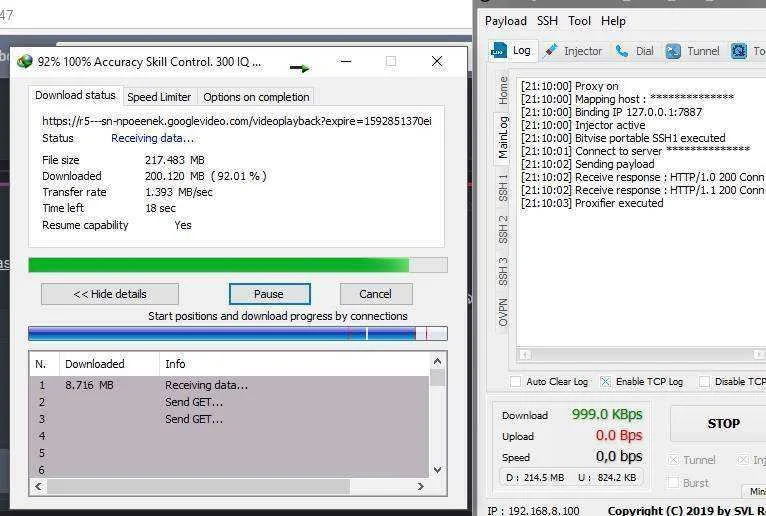
Task: Enable Auto Clear Log checkbox
Action: pos(515,382)
